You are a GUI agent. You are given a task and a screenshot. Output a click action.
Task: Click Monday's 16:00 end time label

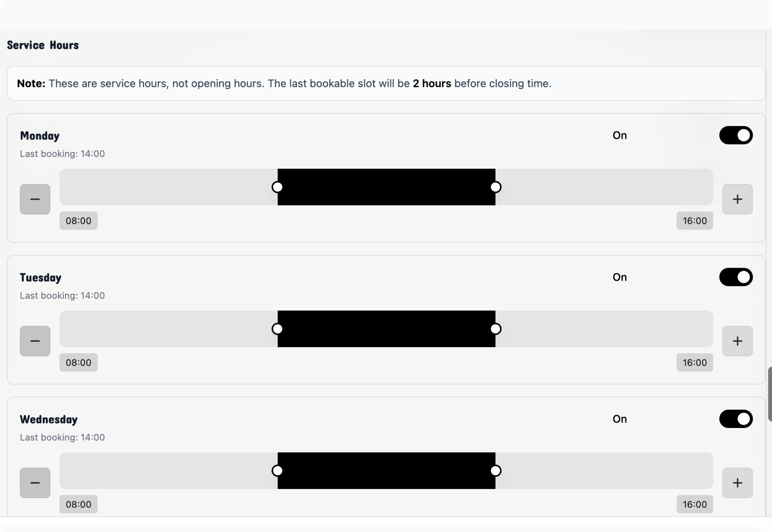point(695,221)
